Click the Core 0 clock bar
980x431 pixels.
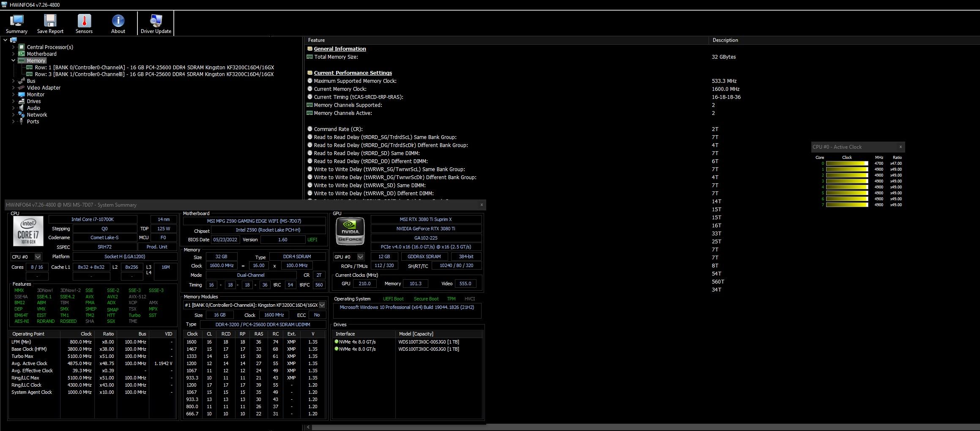pyautogui.click(x=847, y=164)
